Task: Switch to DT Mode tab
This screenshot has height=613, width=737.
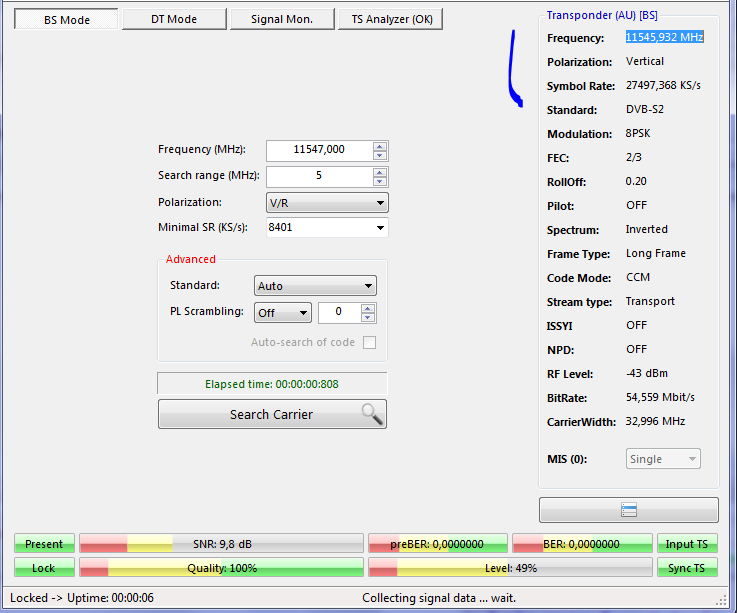Action: (x=174, y=19)
